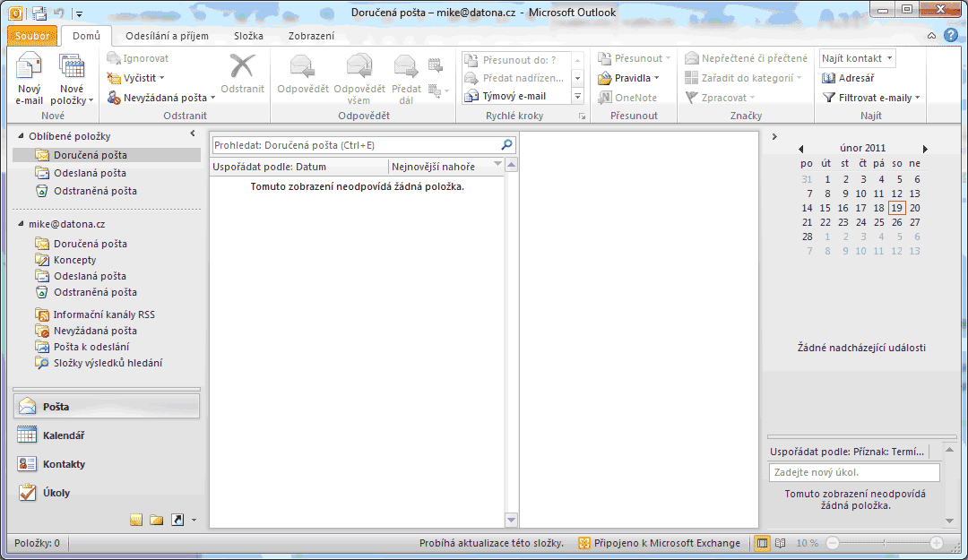Switch to Pošta mail view
The image size is (968, 560).
[106, 406]
